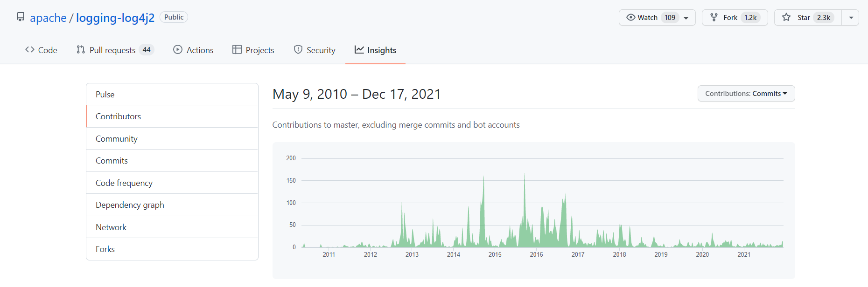868x287 pixels.
Task: Expand the star lists dropdown arrow
Action: (851, 18)
